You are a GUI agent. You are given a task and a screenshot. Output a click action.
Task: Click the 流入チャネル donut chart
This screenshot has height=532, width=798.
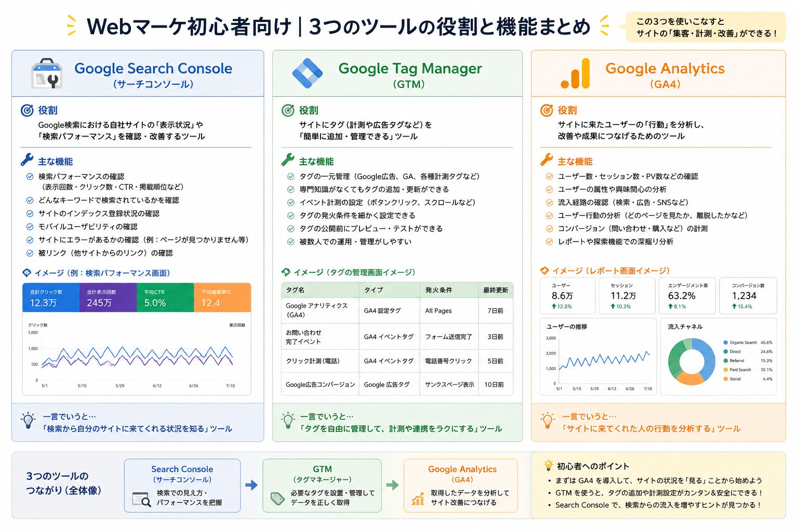691,361
